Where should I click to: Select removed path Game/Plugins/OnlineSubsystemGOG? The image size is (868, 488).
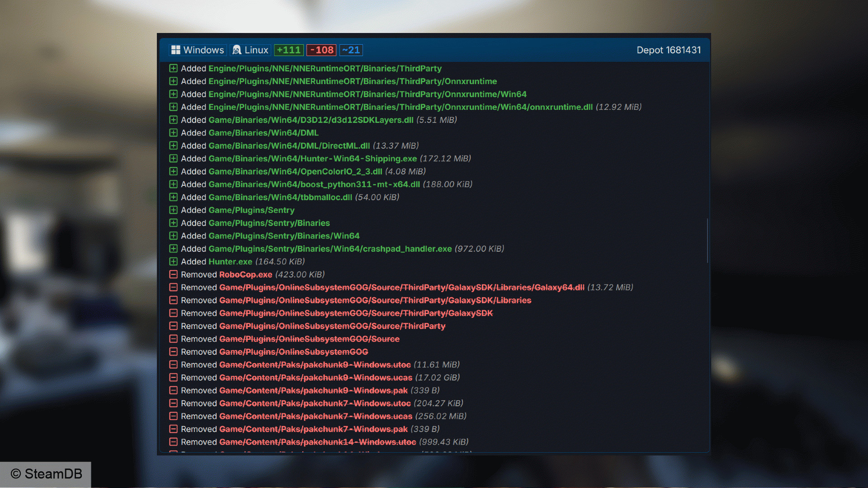[294, 352]
